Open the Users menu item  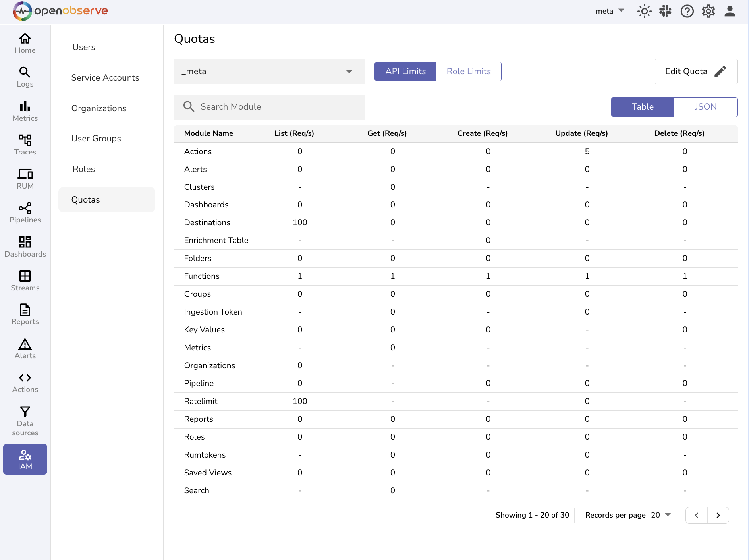(x=107, y=47)
